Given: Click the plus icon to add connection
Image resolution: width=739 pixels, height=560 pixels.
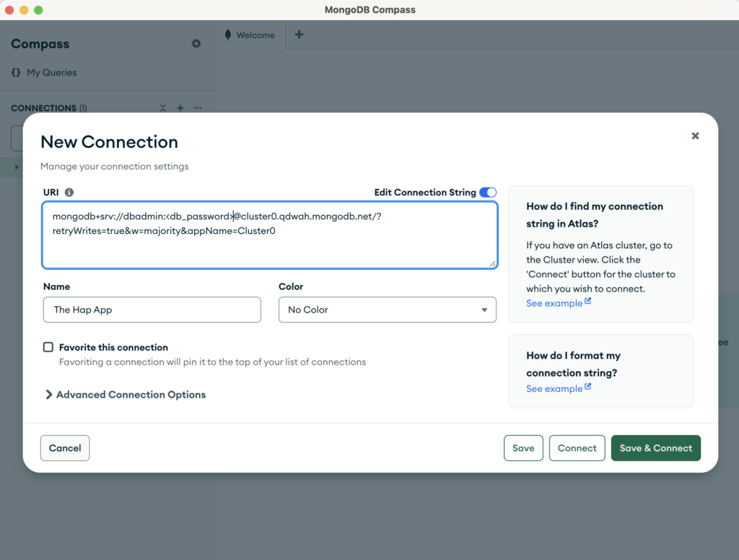Looking at the screenshot, I should 180,108.
